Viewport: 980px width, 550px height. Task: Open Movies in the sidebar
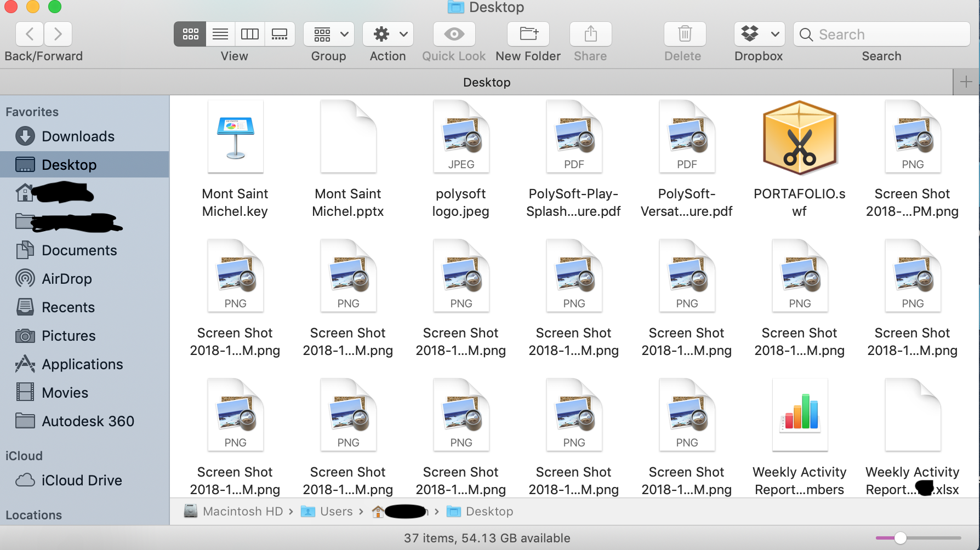[x=84, y=392]
